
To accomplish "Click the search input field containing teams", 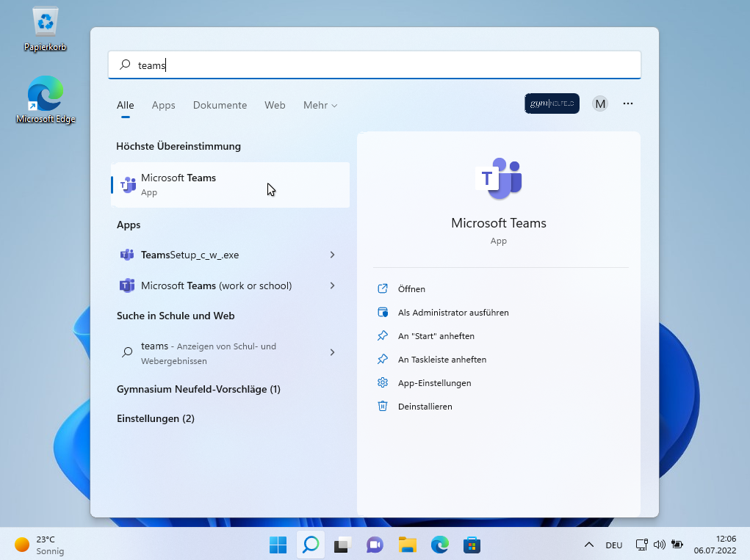I will pos(375,65).
